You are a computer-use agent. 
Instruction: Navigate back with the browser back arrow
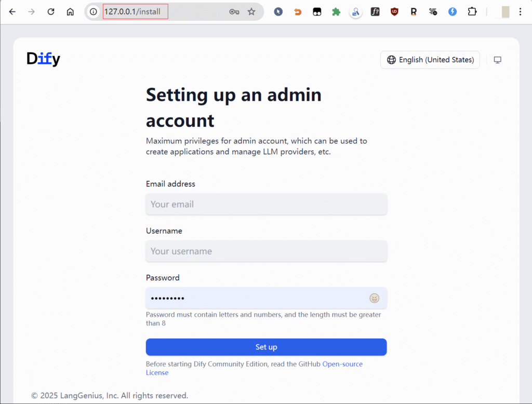click(x=12, y=11)
